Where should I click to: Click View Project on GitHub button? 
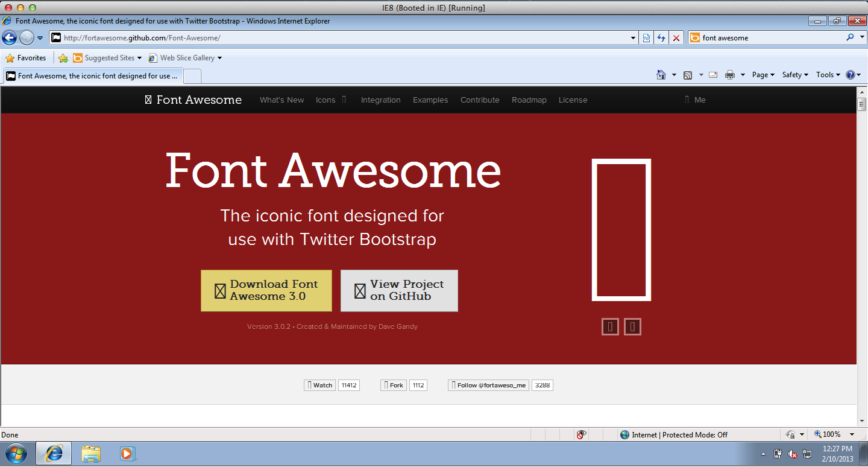click(x=399, y=291)
